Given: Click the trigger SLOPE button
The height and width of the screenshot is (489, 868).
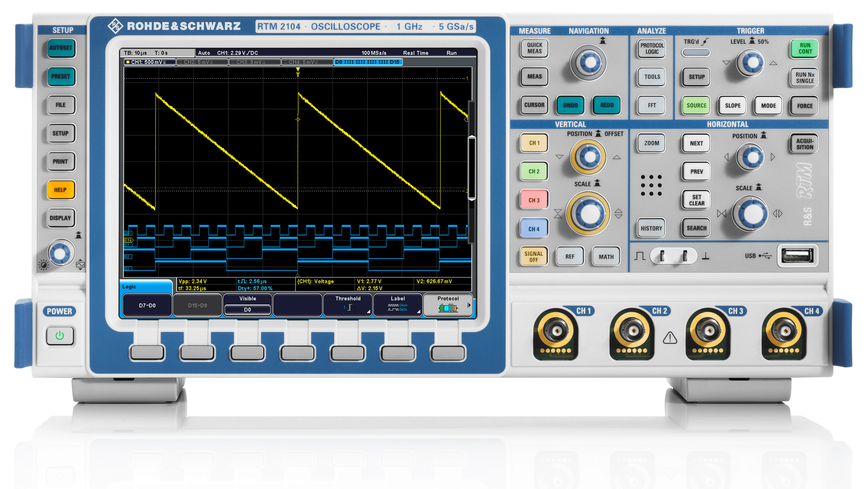Looking at the screenshot, I should pyautogui.click(x=733, y=106).
